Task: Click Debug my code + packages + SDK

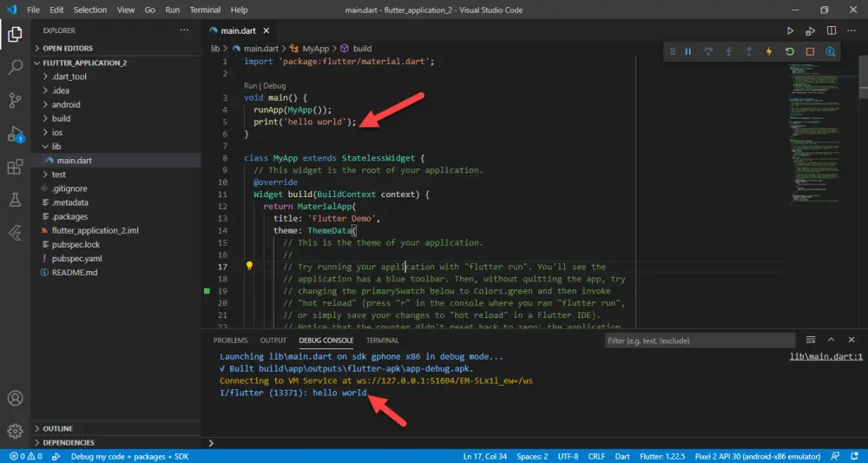Action: pyautogui.click(x=129, y=456)
